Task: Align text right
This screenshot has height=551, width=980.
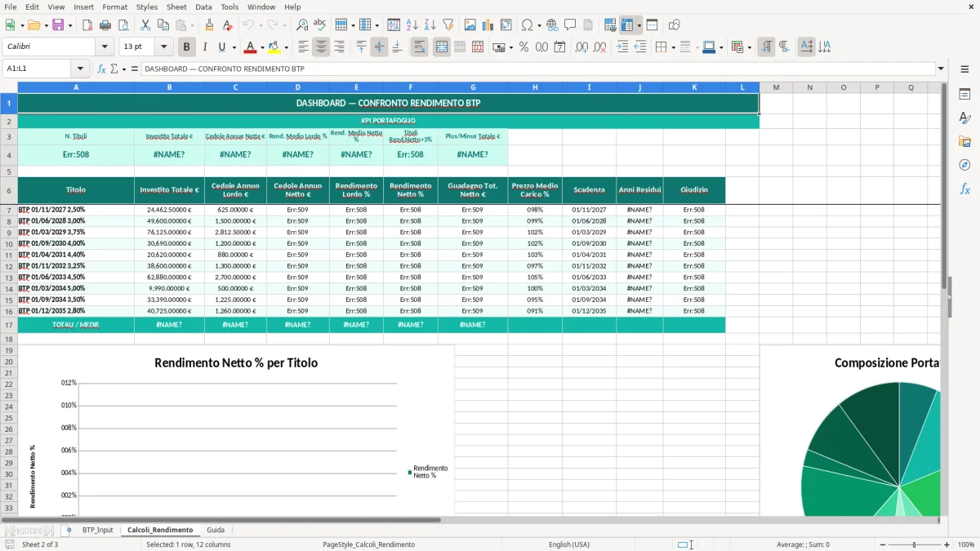Action: coord(339,47)
